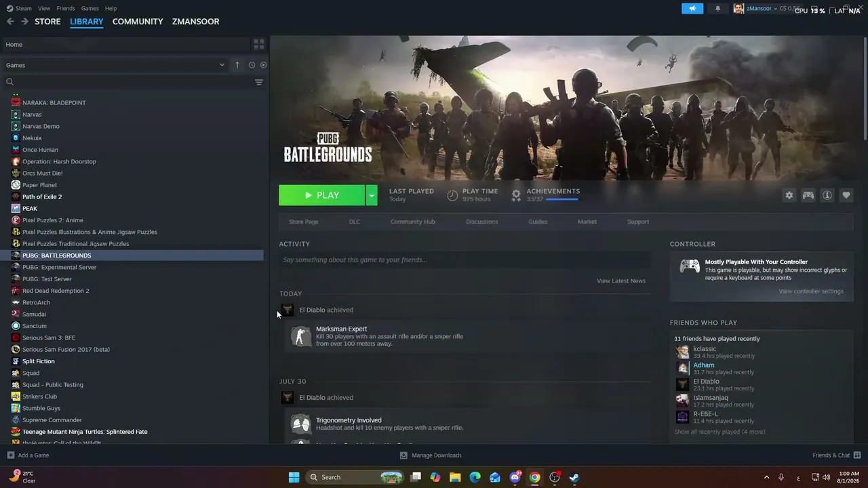Open the PUBG Store Page link
Image resolution: width=868 pixels, height=488 pixels.
tap(303, 222)
